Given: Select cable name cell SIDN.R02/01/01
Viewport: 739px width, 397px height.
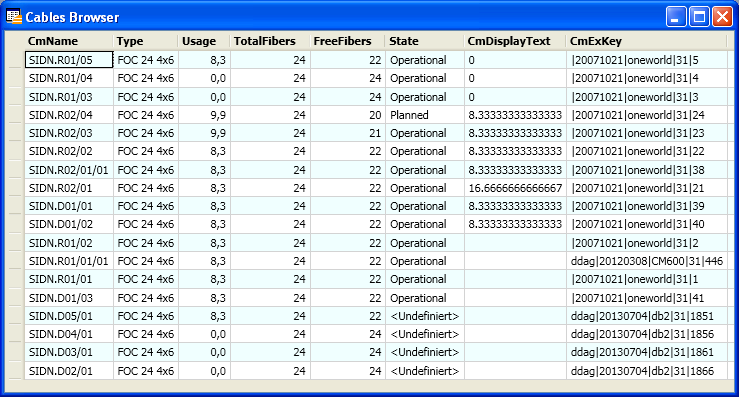Looking at the screenshot, I should (69, 170).
